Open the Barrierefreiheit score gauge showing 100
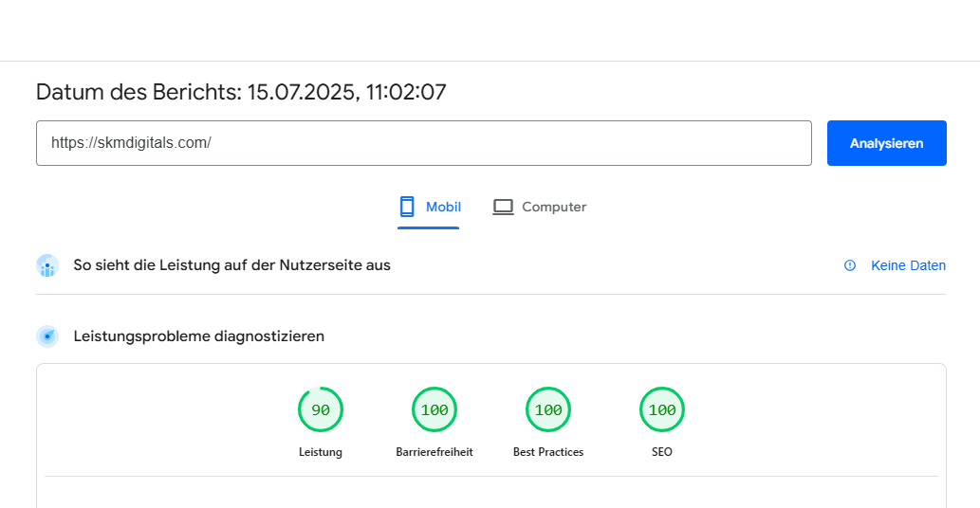The height and width of the screenshot is (508, 980). coord(435,410)
